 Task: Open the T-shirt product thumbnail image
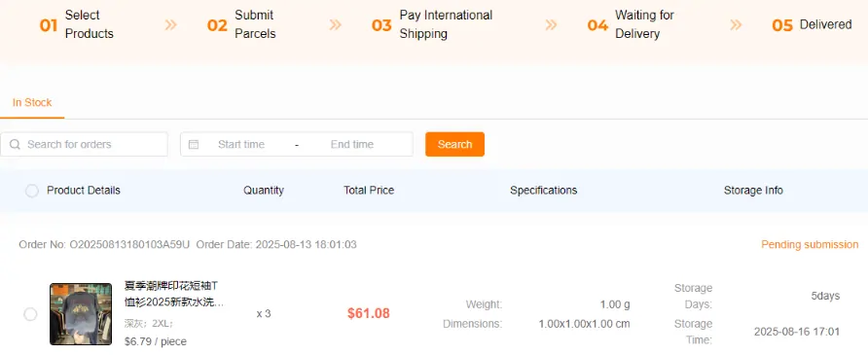(81, 314)
